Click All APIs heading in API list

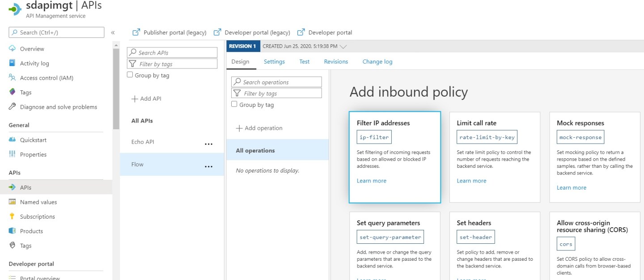[142, 121]
